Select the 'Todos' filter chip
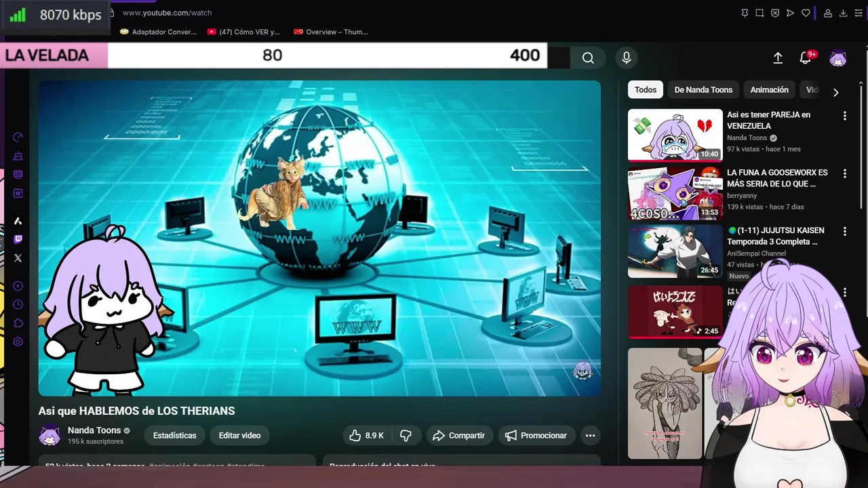This screenshot has height=488, width=868. pyautogui.click(x=646, y=89)
